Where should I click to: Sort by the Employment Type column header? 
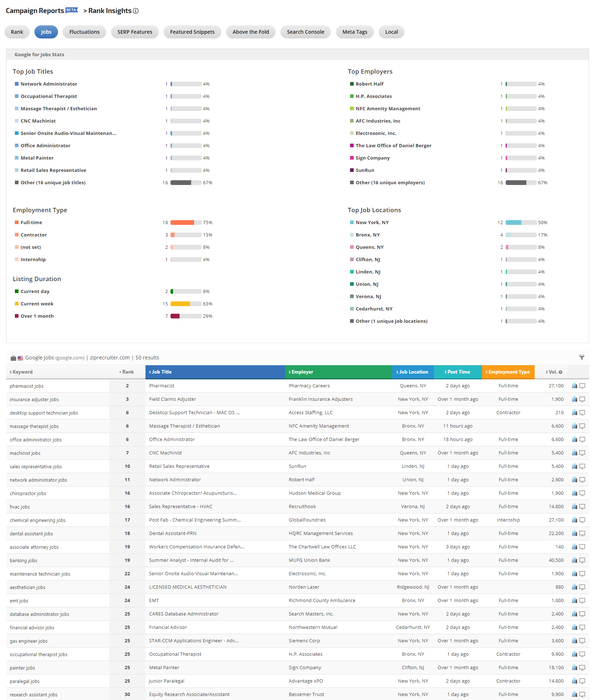(508, 372)
